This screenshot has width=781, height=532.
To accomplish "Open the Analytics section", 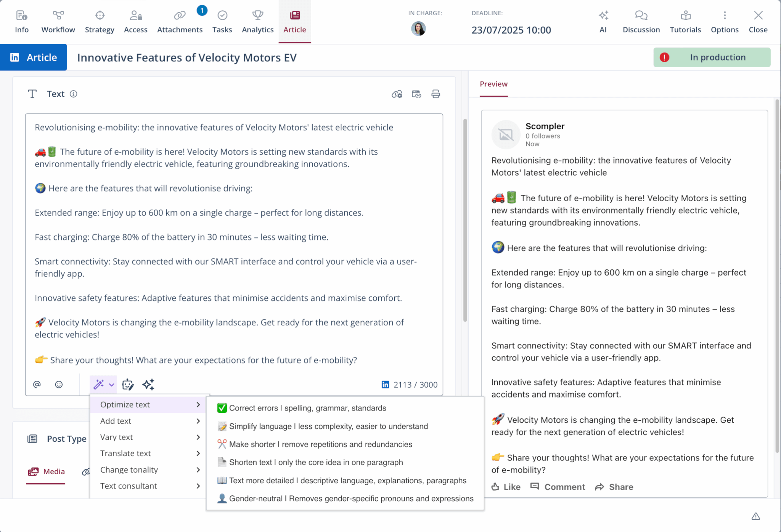I will [257, 21].
